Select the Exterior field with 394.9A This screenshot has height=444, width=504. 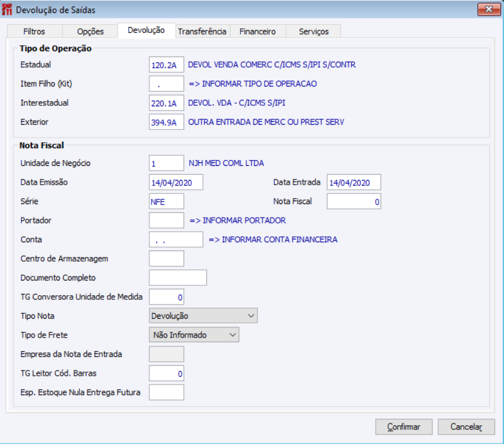tap(166, 122)
